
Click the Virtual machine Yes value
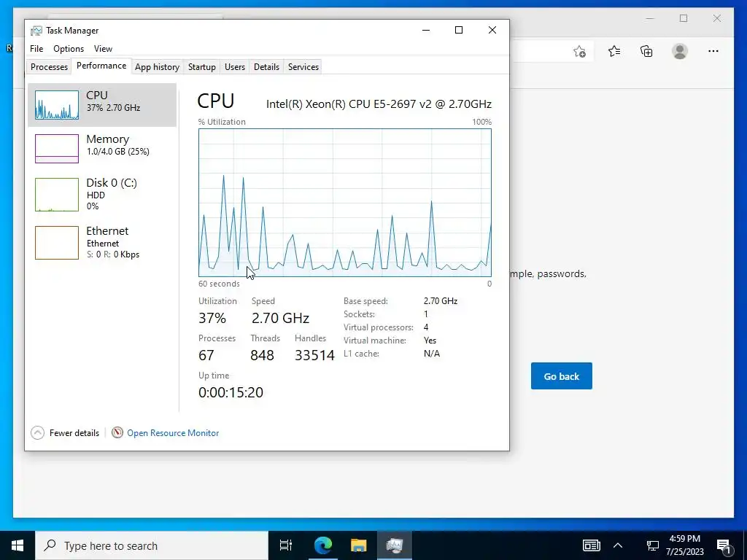click(430, 341)
